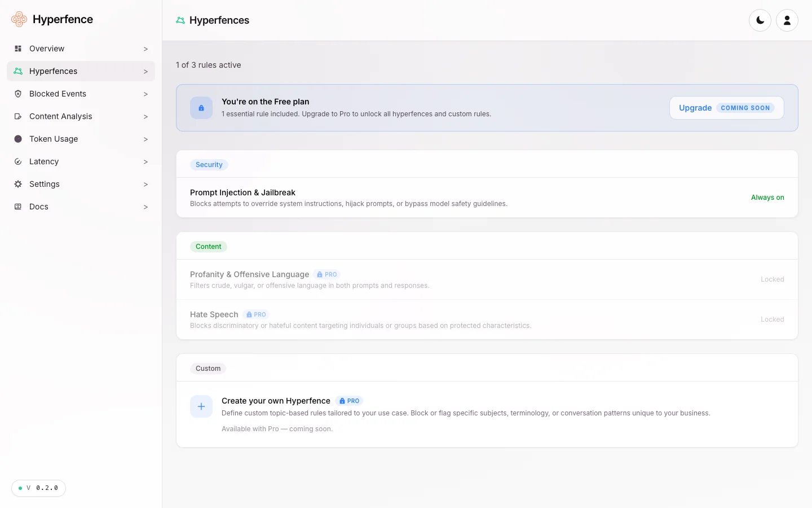This screenshot has width=812, height=508.
Task: Click Locked status for Profanity rule
Action: click(x=772, y=279)
